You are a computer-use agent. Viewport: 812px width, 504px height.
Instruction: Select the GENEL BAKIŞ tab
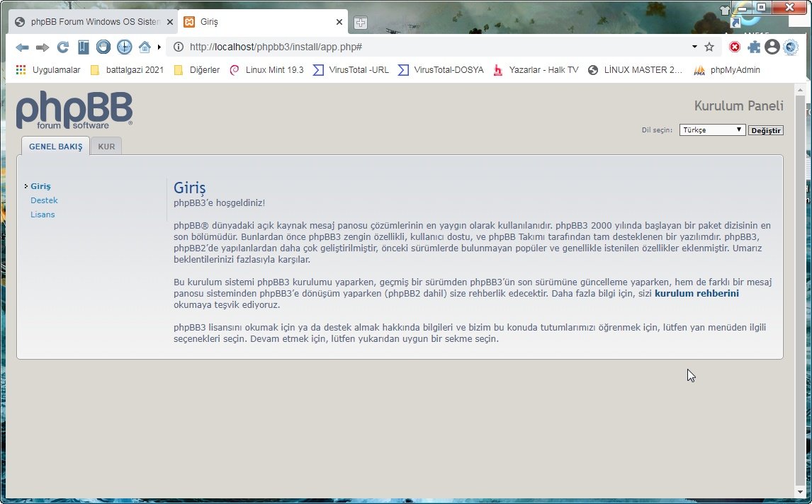(x=55, y=147)
